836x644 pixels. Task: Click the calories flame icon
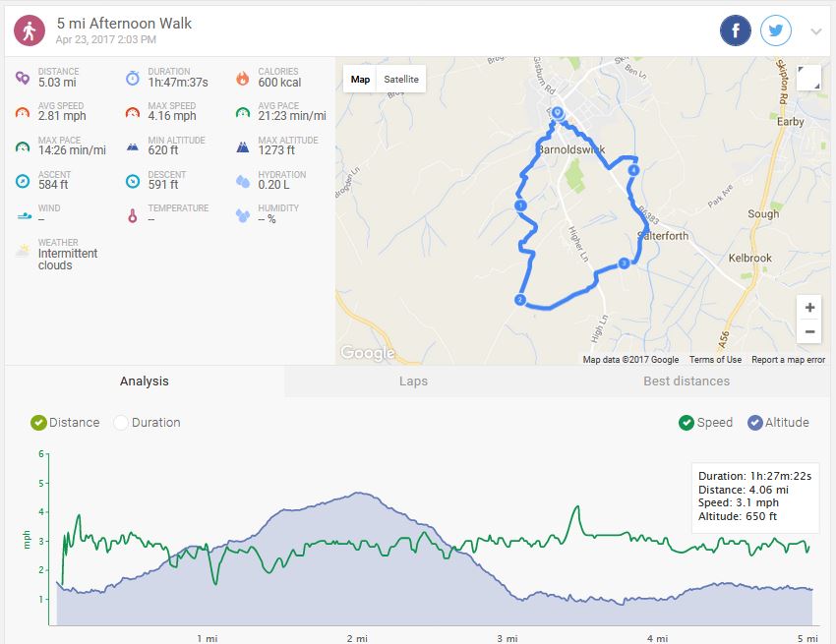click(242, 79)
